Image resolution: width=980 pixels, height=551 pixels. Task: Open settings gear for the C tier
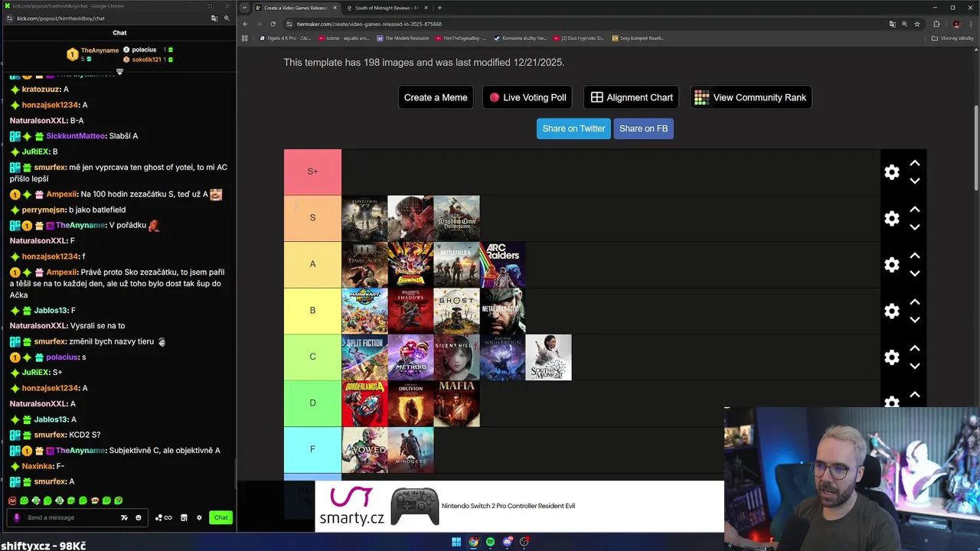coord(892,357)
